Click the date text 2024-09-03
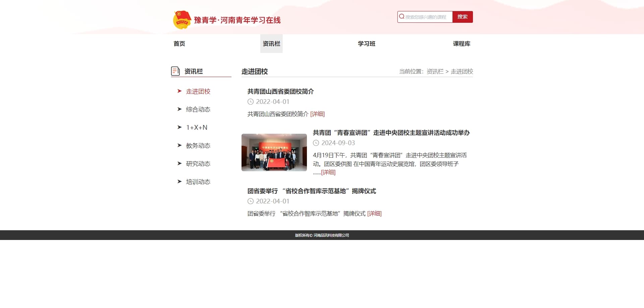The width and height of the screenshot is (644, 308). coord(338,143)
